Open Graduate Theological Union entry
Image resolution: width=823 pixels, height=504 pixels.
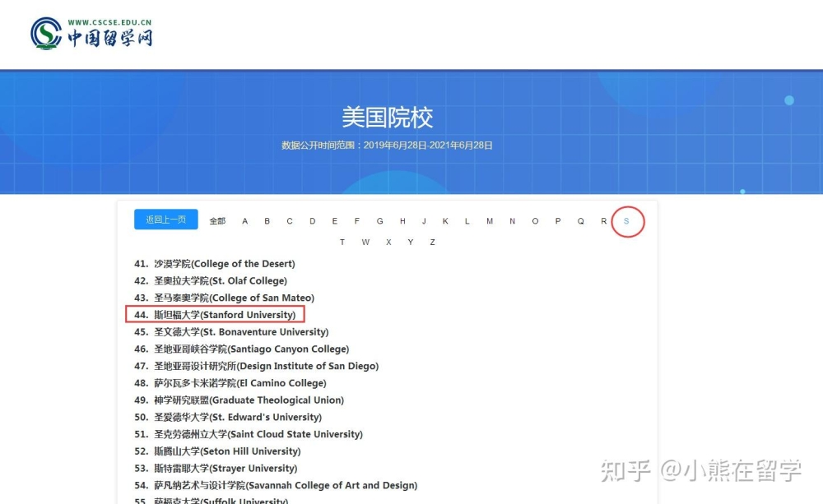(x=239, y=400)
